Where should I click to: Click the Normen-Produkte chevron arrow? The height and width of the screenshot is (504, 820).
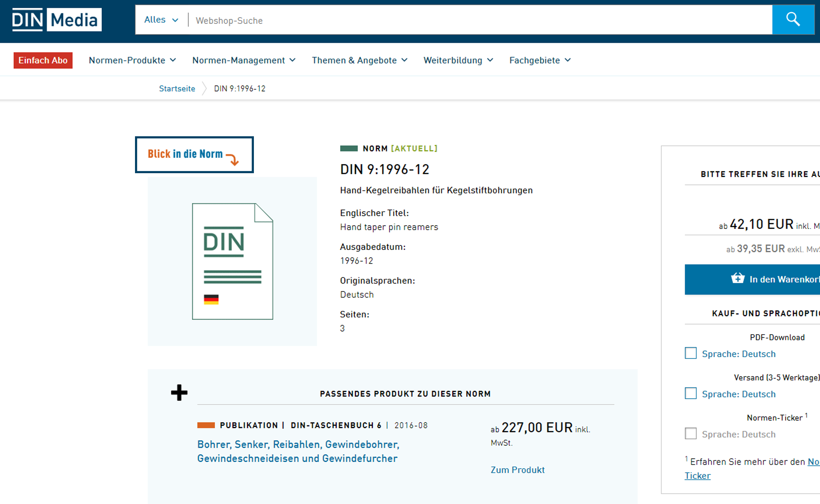[x=173, y=60]
